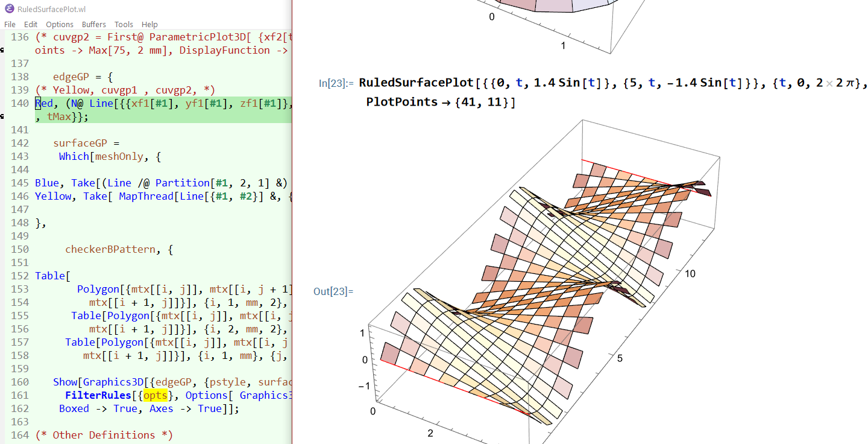Click the 'edgeGP = {' code line

[83, 77]
